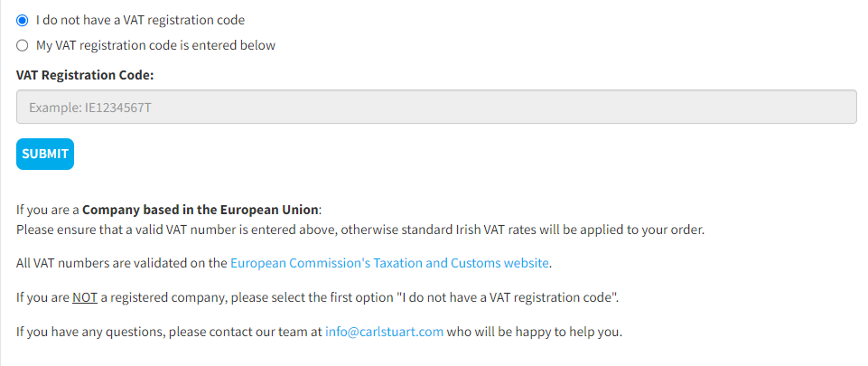Viewport: 868px width, 366px height.
Task: Click the "If you are a" text before the bold phrase
Action: click(x=47, y=210)
